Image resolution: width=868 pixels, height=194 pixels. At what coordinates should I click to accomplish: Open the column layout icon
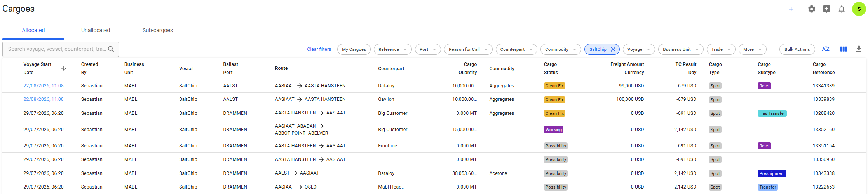pyautogui.click(x=844, y=49)
